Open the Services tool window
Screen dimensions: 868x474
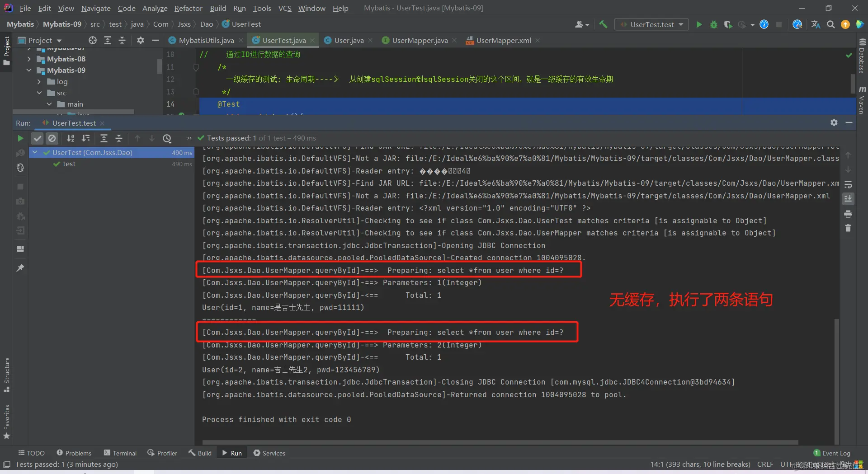pos(269,453)
